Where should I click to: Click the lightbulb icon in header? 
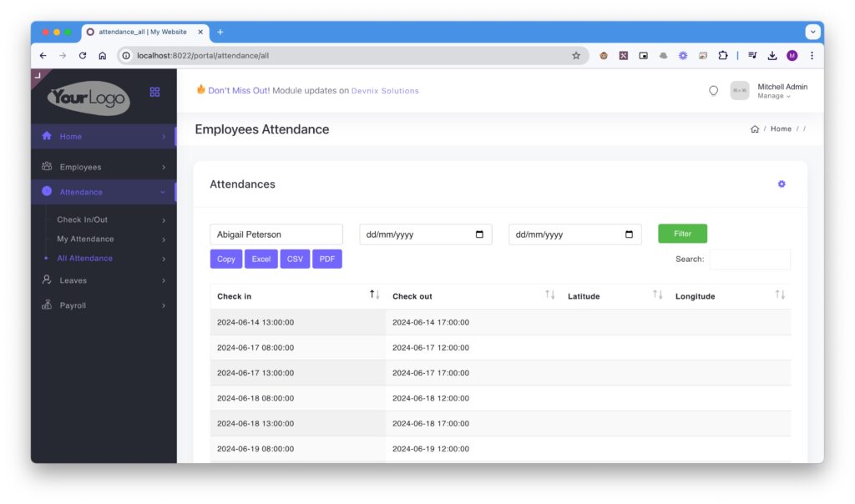[x=713, y=91]
